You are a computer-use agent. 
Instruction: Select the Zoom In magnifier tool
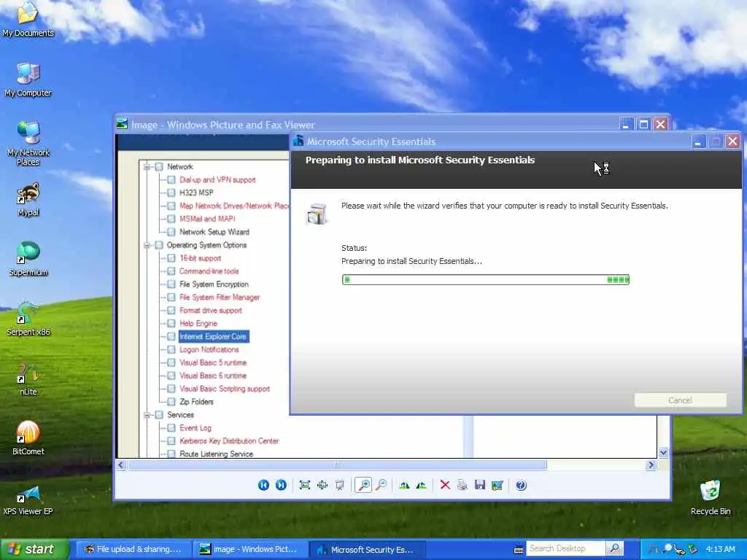coord(363,485)
